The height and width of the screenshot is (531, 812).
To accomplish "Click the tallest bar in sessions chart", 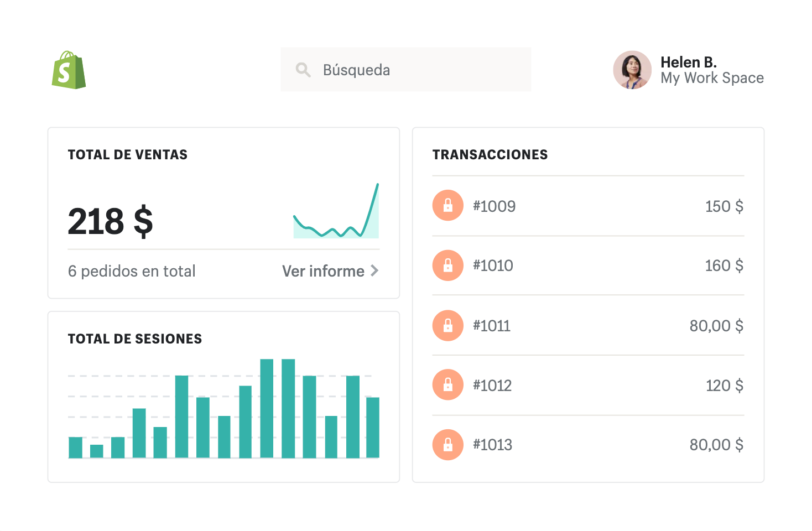I will 267,408.
